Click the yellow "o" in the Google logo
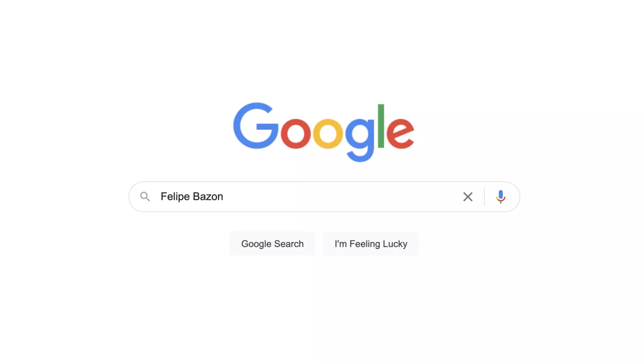The width and height of the screenshot is (644, 362). point(328,133)
